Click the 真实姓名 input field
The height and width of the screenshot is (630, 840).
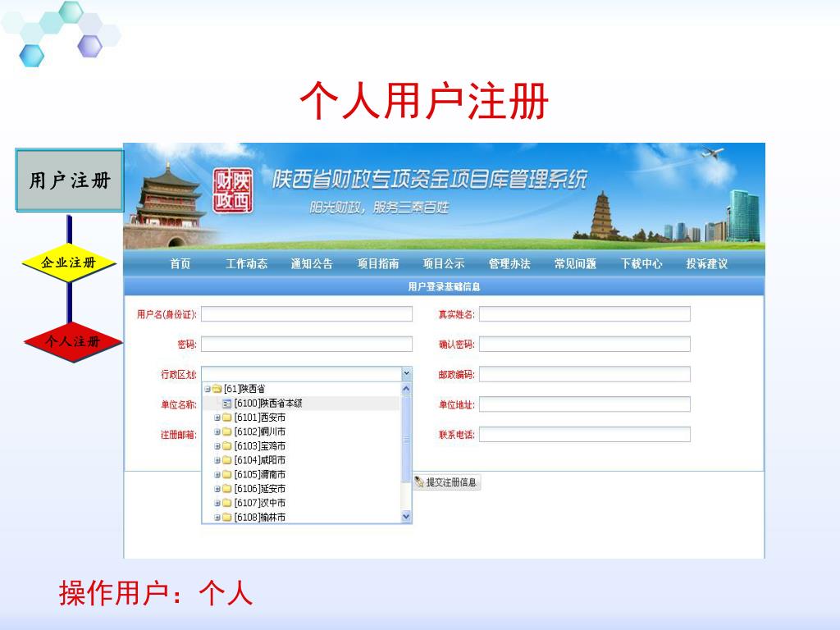click(584, 314)
